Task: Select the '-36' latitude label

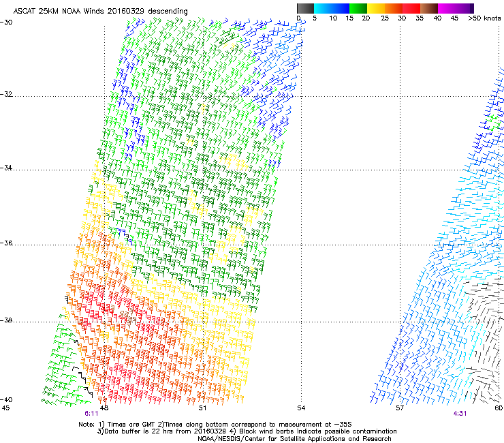Action: click(6, 243)
